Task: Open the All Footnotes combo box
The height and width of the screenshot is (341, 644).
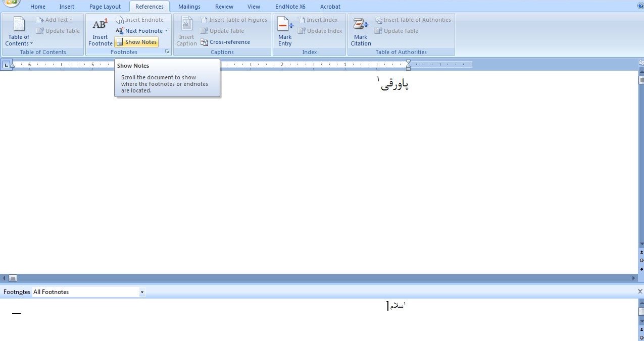Action: (88, 292)
